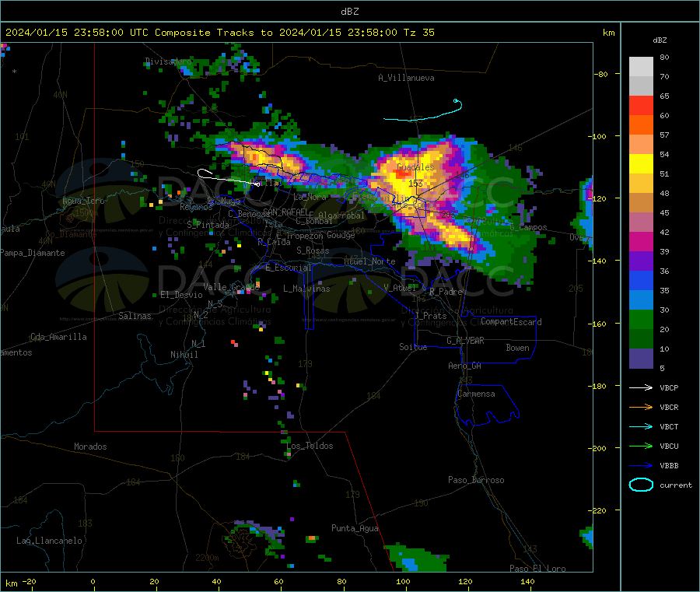Click the 'V_Atuel' map label

tap(401, 288)
